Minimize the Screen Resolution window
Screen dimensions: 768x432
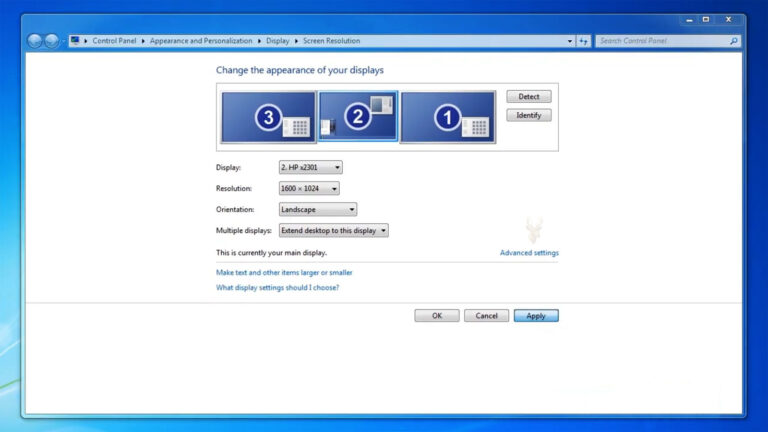coord(689,20)
